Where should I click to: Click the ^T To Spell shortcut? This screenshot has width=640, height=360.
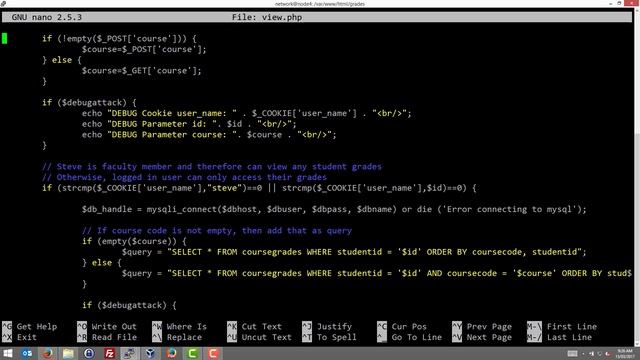coord(329,337)
